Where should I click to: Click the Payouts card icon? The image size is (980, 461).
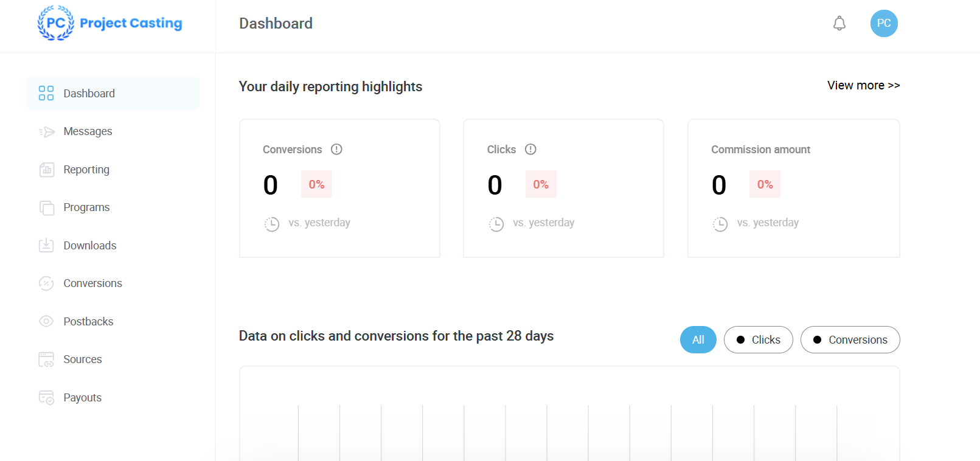point(46,398)
